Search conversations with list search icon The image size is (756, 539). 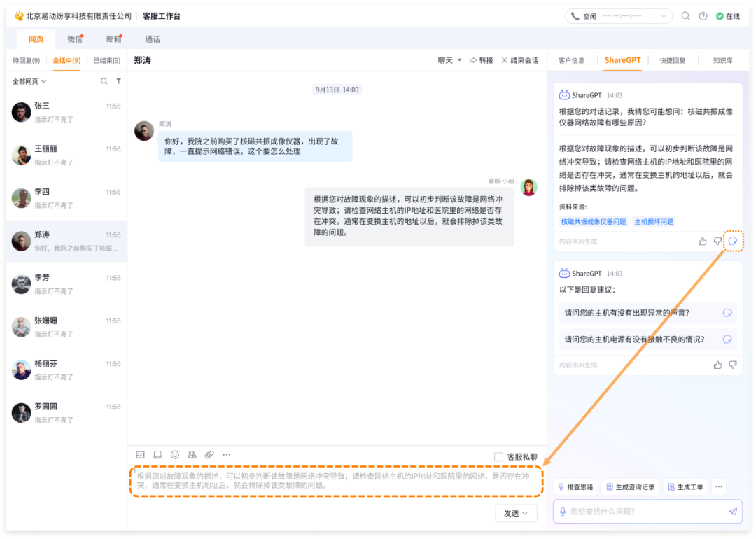point(104,81)
